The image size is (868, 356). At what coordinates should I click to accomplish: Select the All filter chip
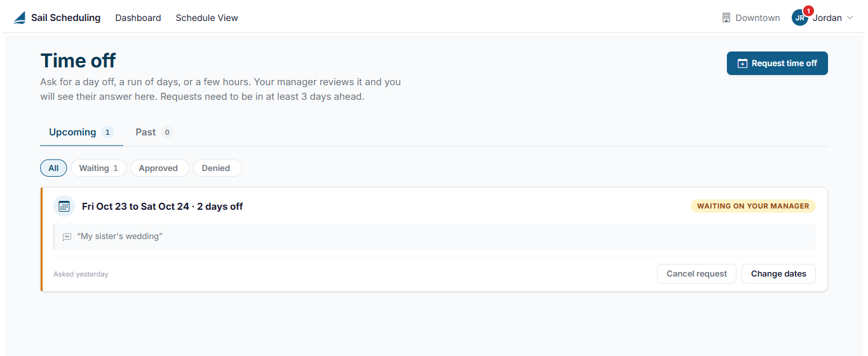coord(53,168)
